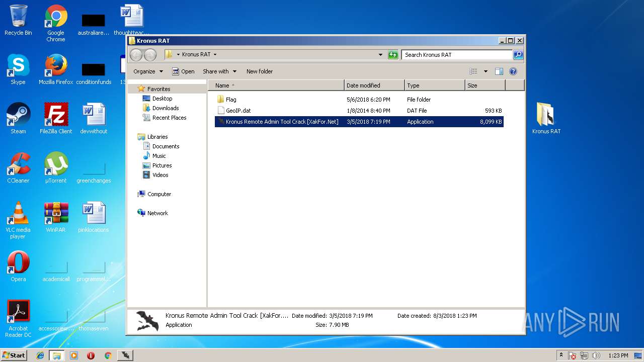Select Desktop under Favorites
This screenshot has width=644, height=362.
pos(162,99)
